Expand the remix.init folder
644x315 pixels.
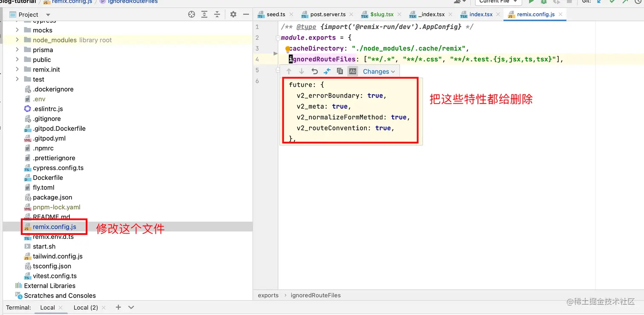click(x=17, y=69)
